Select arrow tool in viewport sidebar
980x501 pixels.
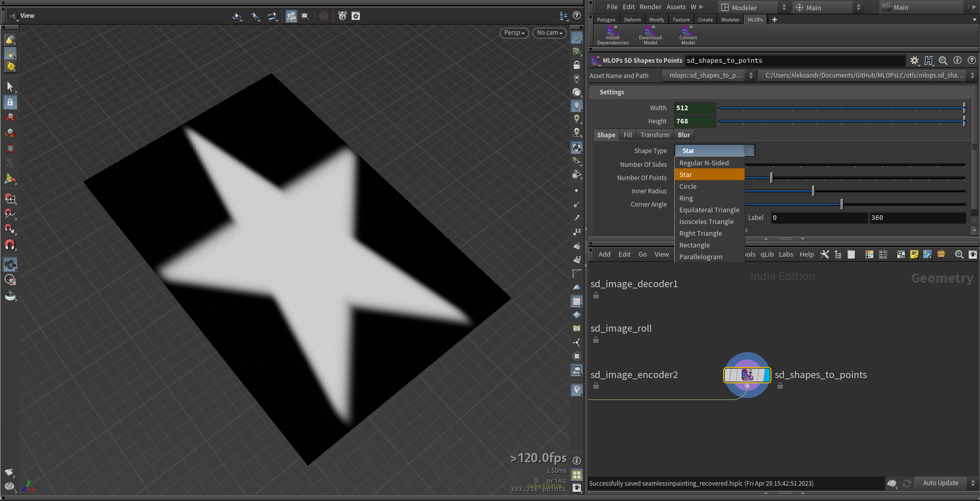pos(10,86)
